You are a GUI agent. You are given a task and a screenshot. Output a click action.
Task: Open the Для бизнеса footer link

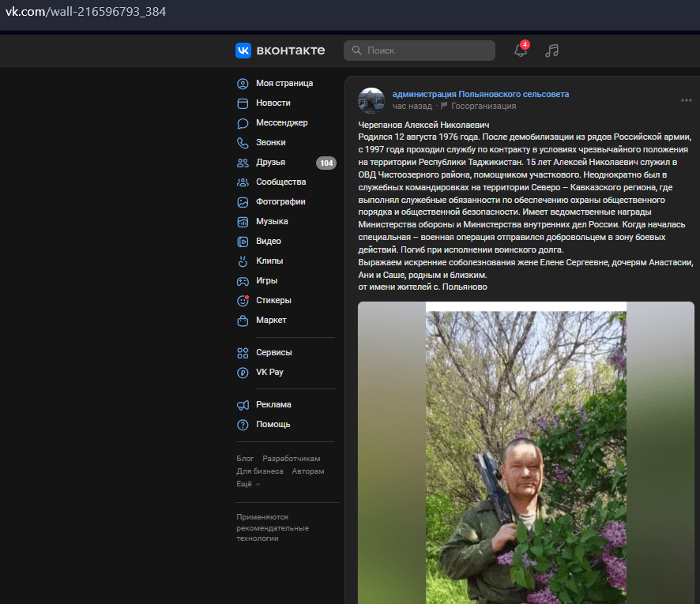coord(260,471)
